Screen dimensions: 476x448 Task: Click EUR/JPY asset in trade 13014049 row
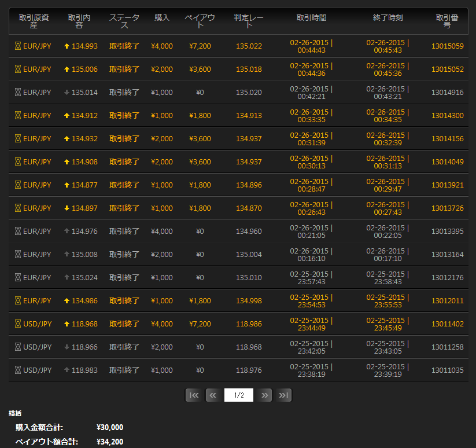pos(37,161)
